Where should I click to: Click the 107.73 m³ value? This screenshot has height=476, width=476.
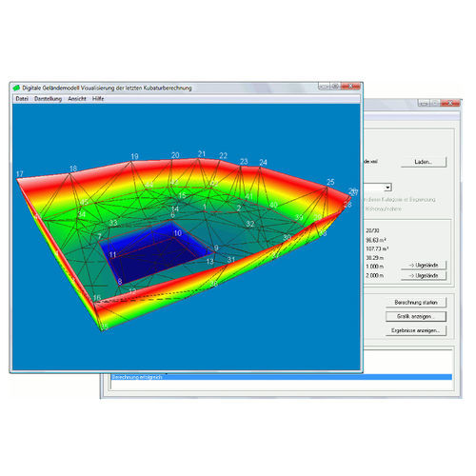(377, 248)
